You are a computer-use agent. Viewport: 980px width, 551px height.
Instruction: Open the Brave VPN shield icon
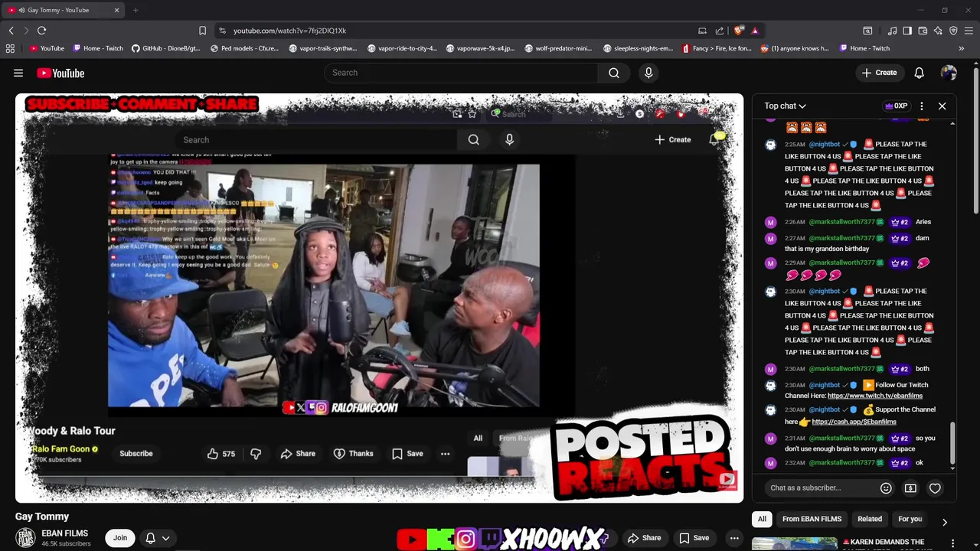tap(953, 31)
